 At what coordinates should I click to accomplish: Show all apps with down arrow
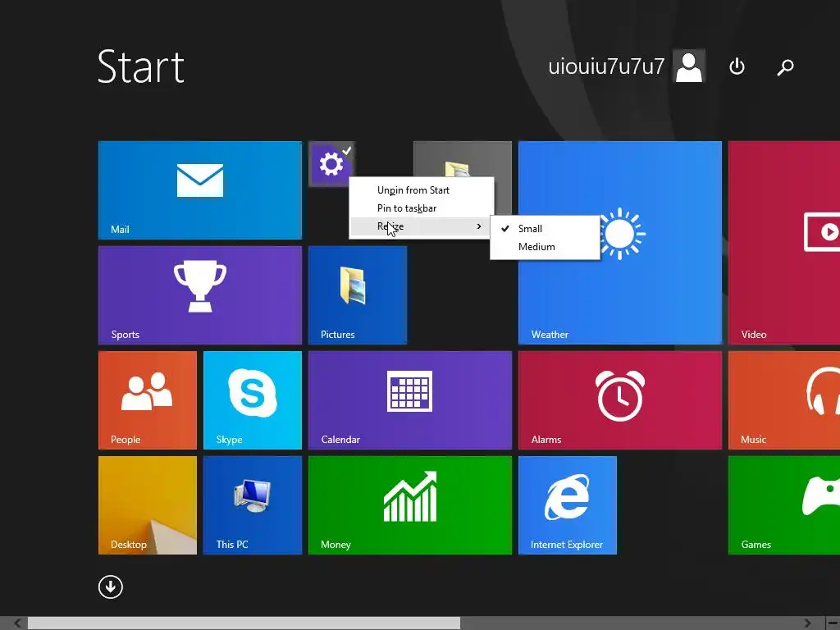pyautogui.click(x=111, y=587)
